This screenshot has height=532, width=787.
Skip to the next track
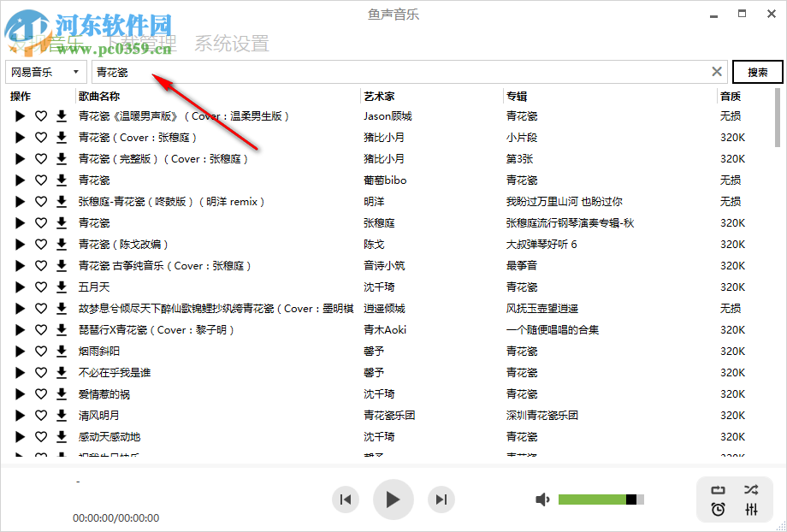[441, 499]
